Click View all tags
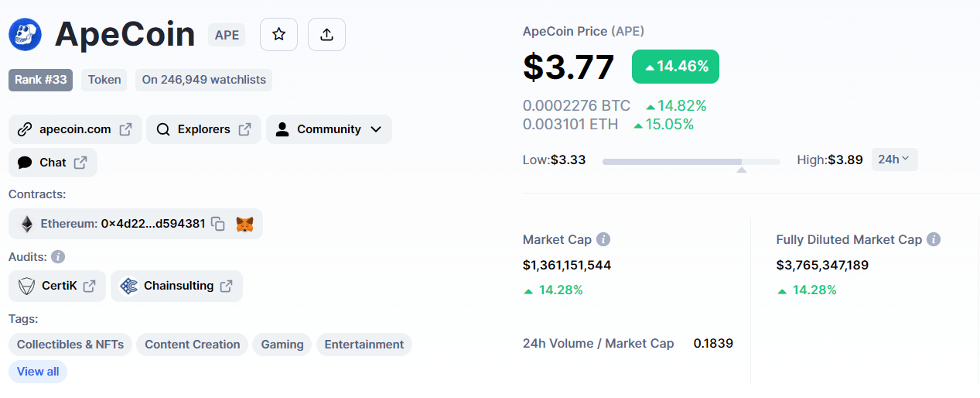 tap(38, 372)
